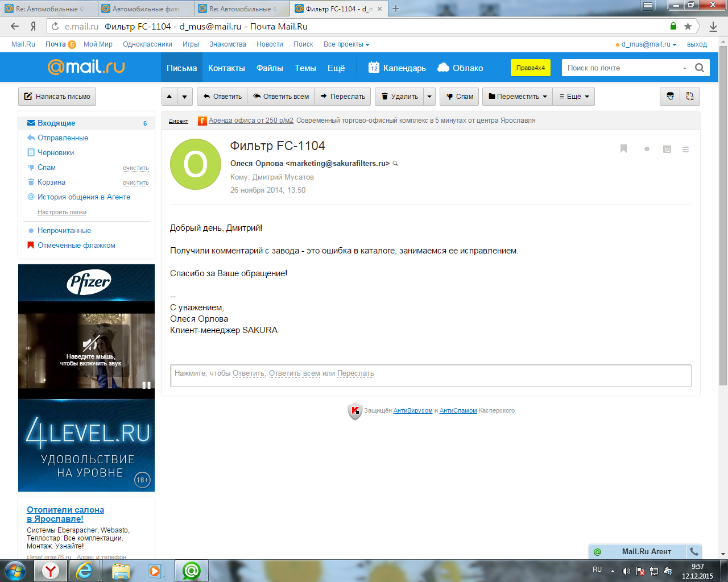Show Отмеченные флажком messages

click(76, 245)
